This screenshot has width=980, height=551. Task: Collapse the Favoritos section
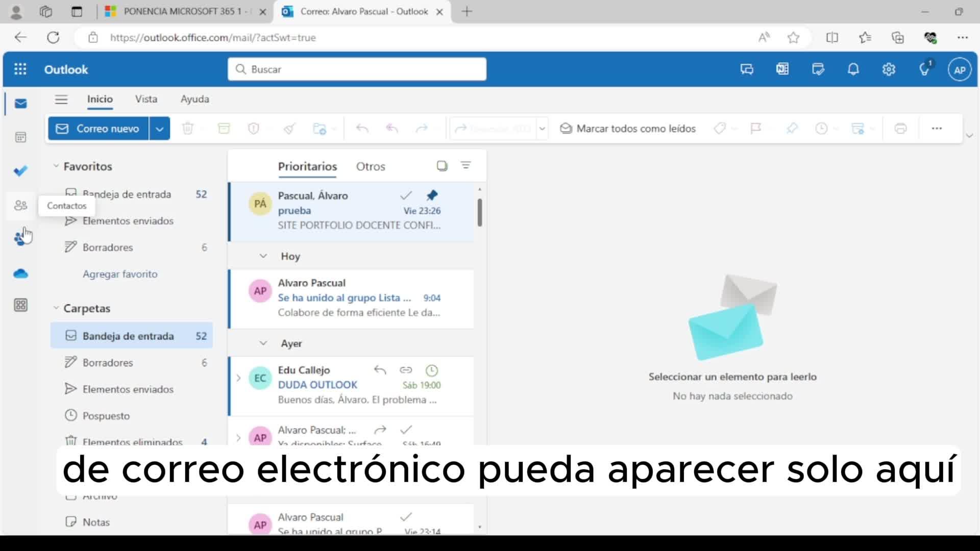(x=56, y=166)
